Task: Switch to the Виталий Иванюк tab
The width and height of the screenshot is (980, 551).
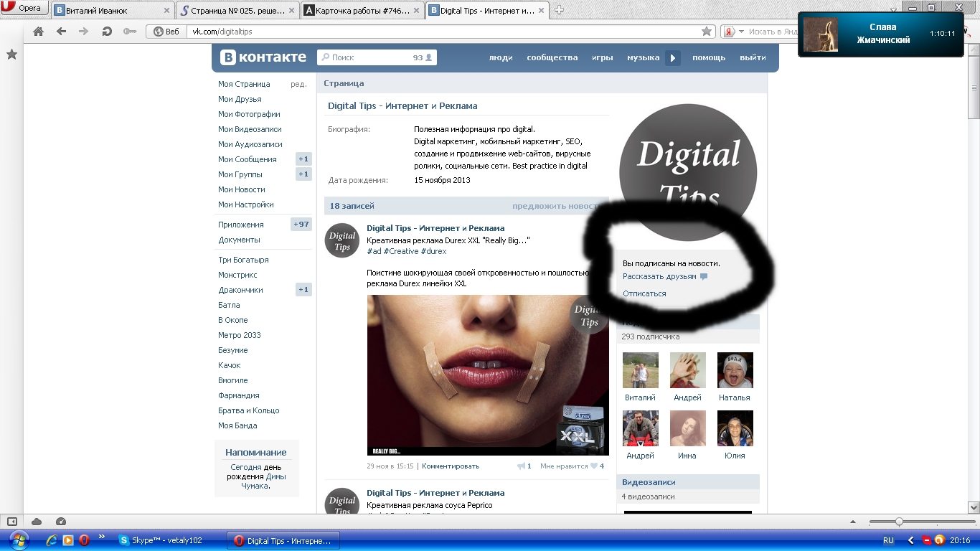Action: point(113,10)
